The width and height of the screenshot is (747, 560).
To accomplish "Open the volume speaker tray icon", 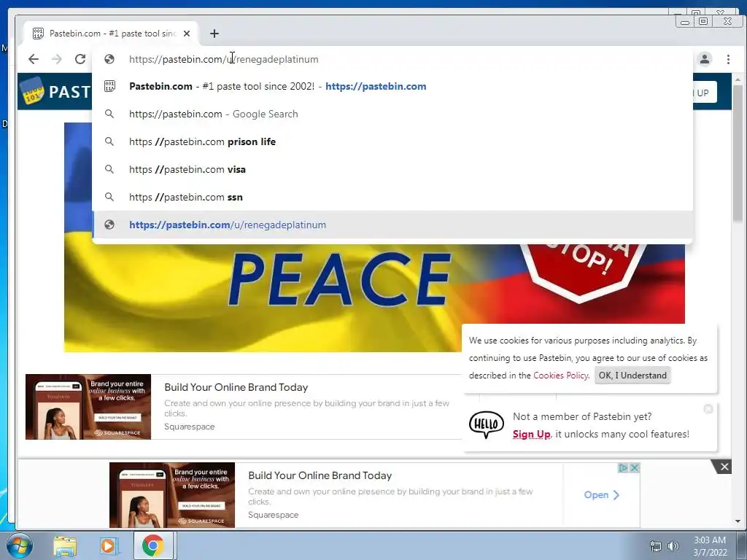I will point(673,546).
